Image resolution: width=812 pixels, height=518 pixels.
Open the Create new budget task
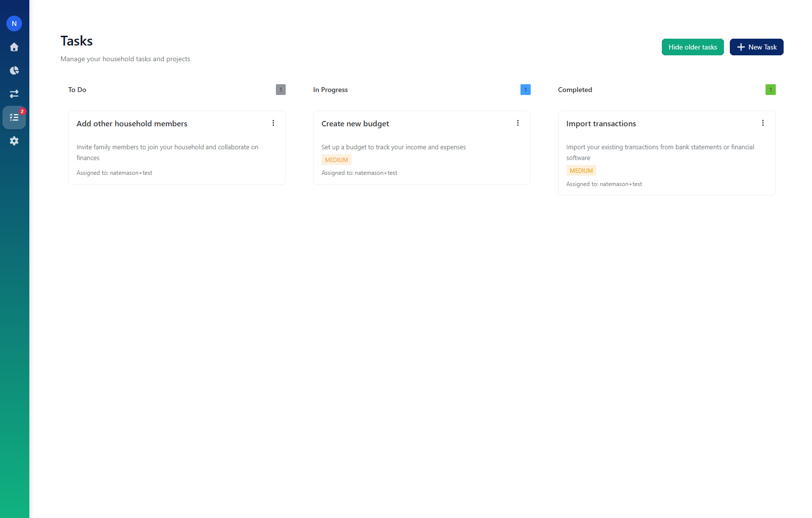[355, 123]
